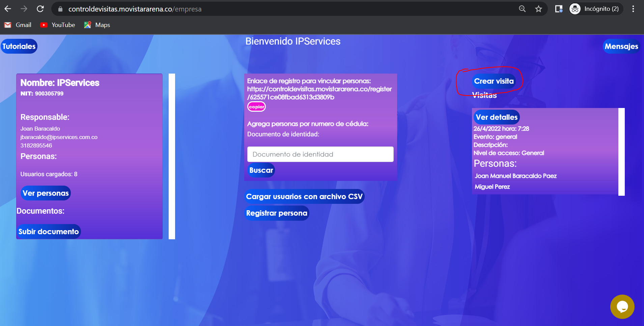Click the Nivel de acceso: General text

coord(509,153)
